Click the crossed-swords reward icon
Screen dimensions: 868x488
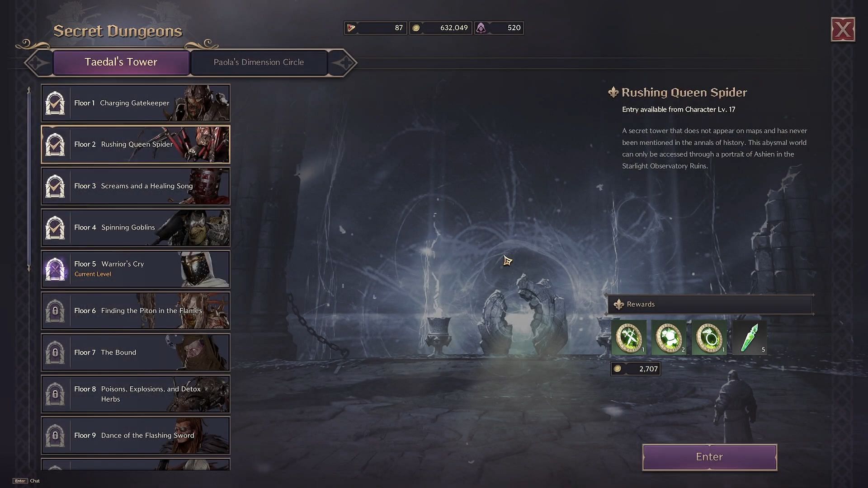[629, 338]
